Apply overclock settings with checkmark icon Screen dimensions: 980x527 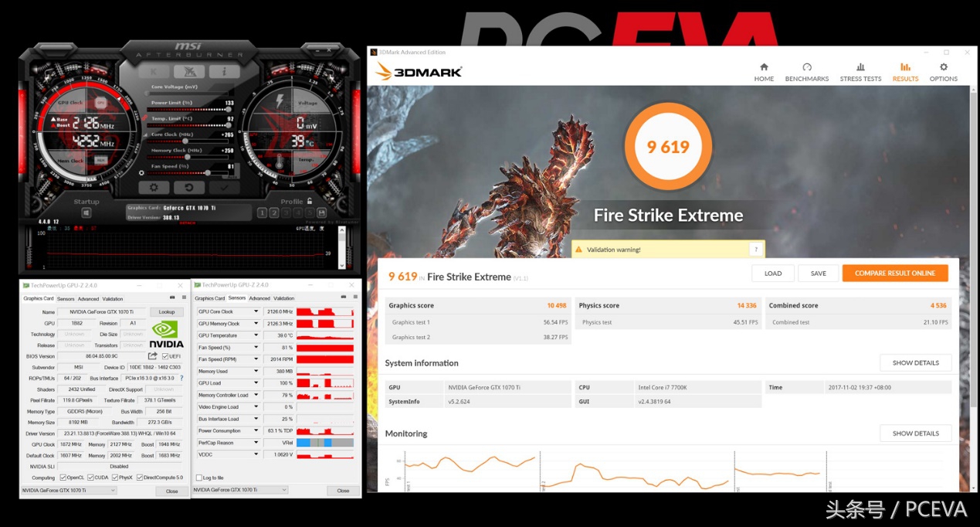tap(225, 187)
